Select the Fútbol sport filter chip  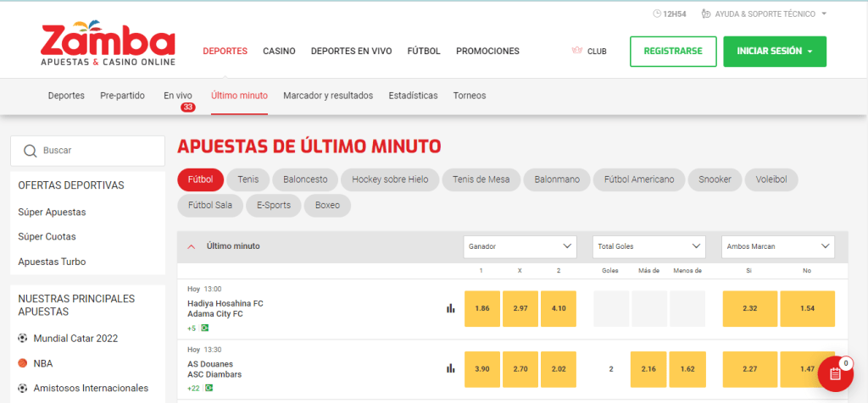coord(200,179)
